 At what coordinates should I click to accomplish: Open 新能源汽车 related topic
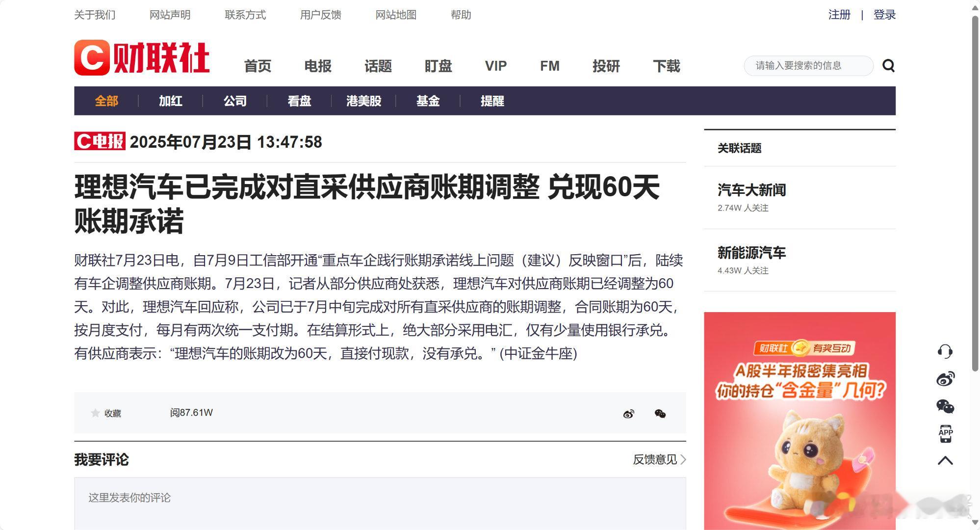(x=751, y=253)
